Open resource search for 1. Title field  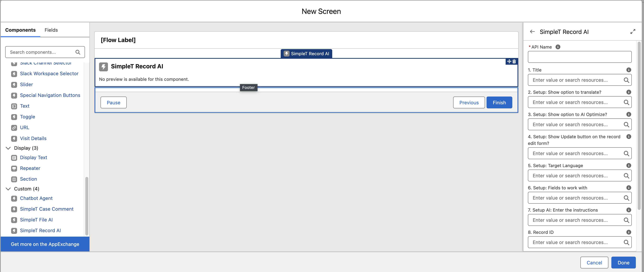coord(626,80)
